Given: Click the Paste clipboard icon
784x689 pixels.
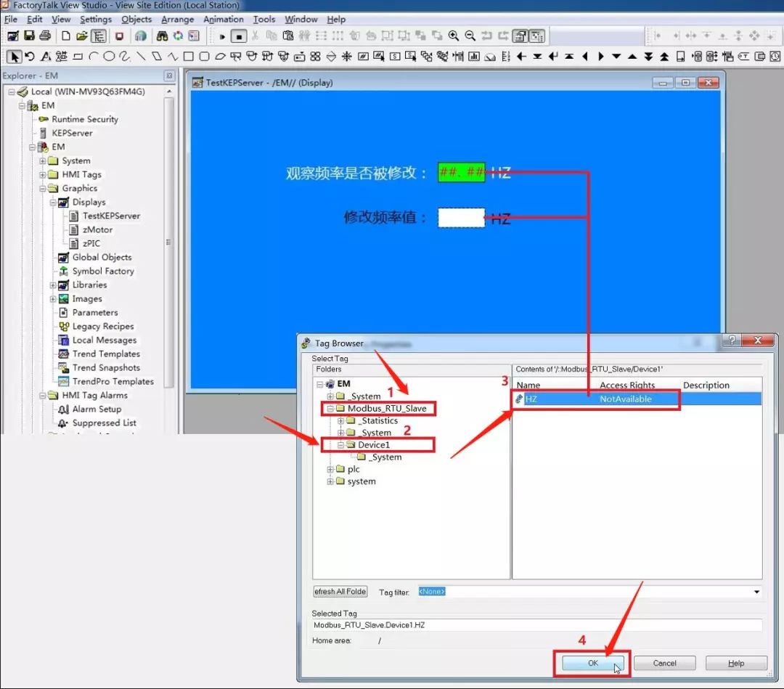Looking at the screenshot, I should [288, 36].
